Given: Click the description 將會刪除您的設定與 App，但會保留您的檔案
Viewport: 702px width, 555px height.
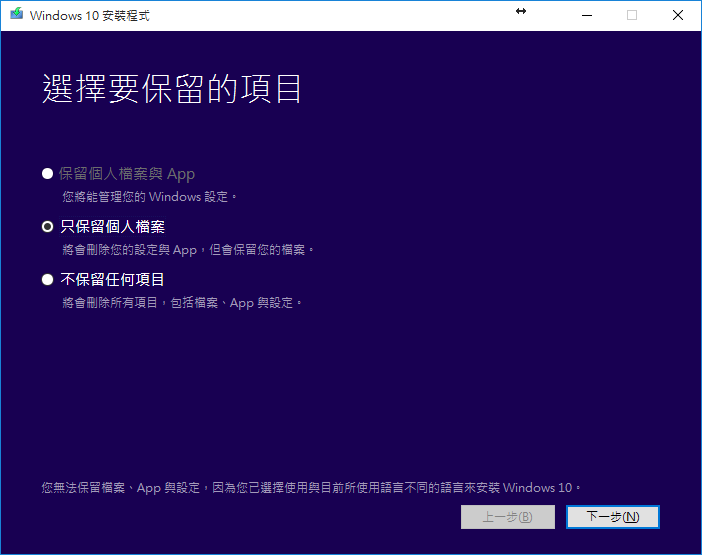Looking at the screenshot, I should coord(188,250).
